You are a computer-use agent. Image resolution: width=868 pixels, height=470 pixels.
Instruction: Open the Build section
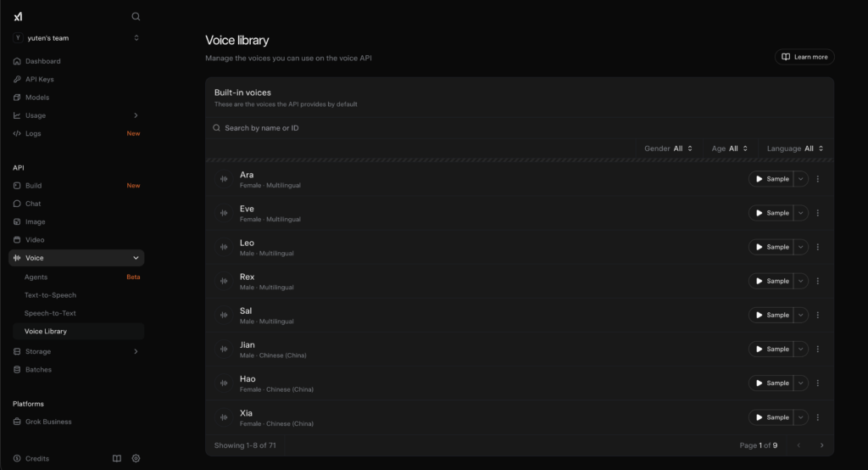pyautogui.click(x=76, y=186)
